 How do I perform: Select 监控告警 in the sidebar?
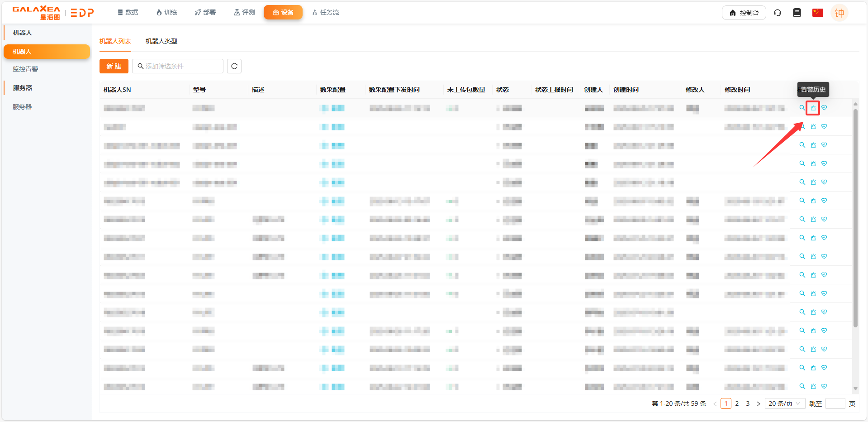(x=25, y=69)
